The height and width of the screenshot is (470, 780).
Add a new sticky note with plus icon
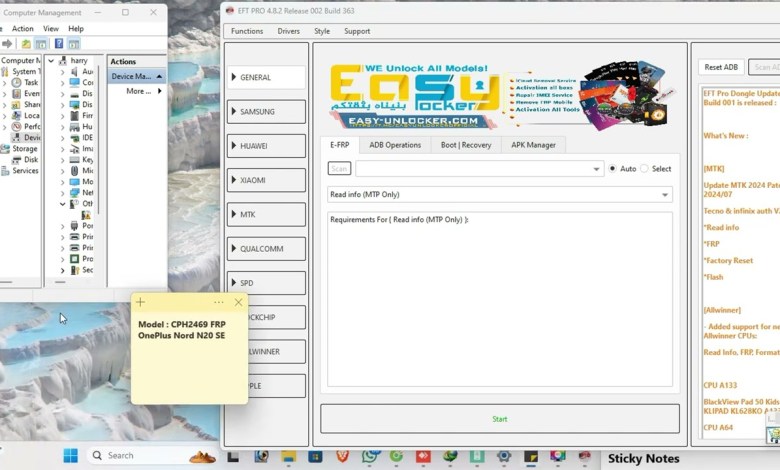(140, 302)
